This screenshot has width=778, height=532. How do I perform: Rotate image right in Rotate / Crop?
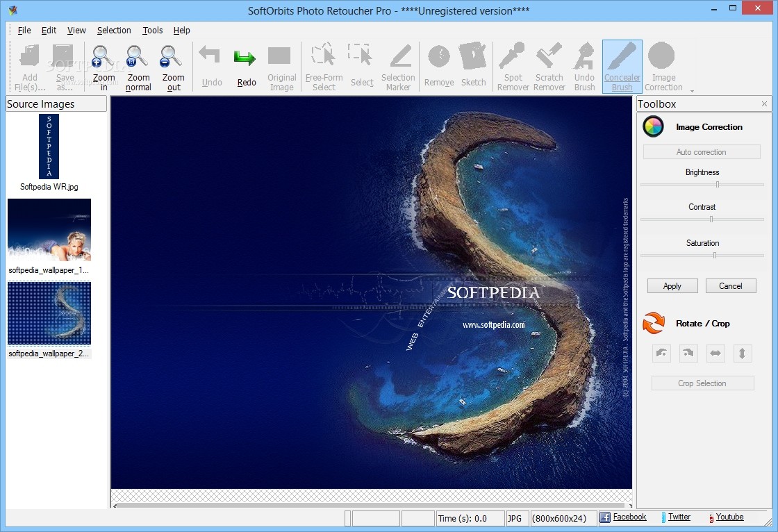pyautogui.click(x=688, y=353)
